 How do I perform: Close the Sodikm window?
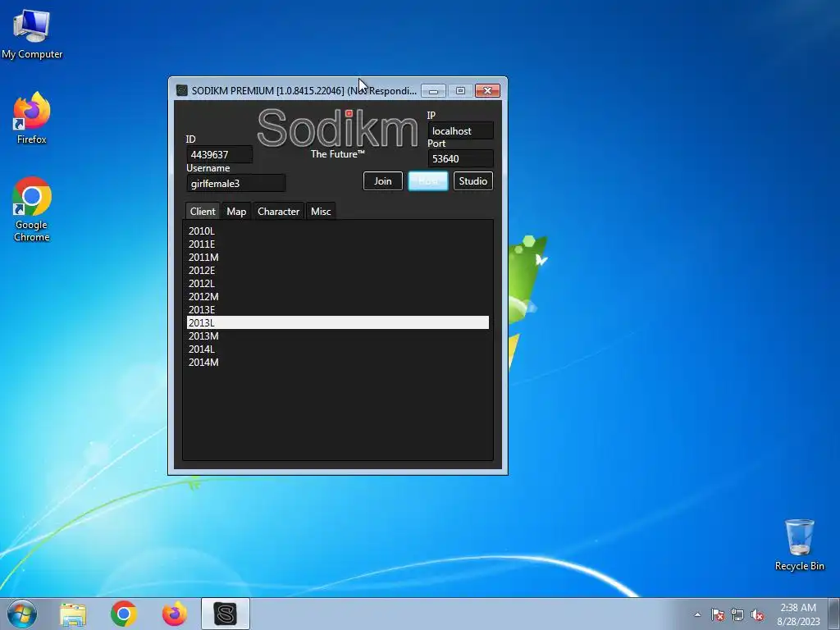[x=487, y=91]
